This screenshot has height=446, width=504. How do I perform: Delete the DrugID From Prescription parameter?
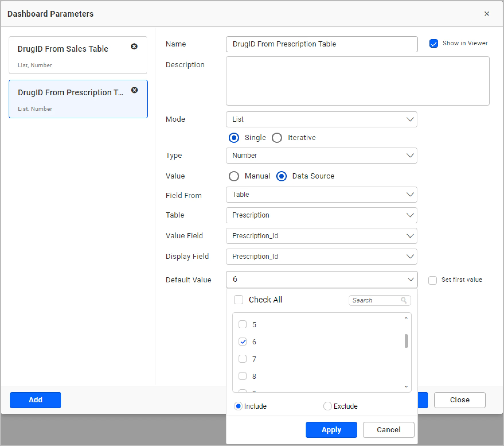point(134,90)
